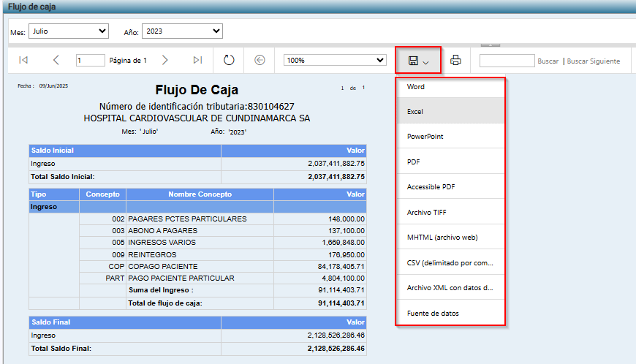Screen dimensions: 636x364
Task: Click Buscar Siguiente link
Action: 594,61
